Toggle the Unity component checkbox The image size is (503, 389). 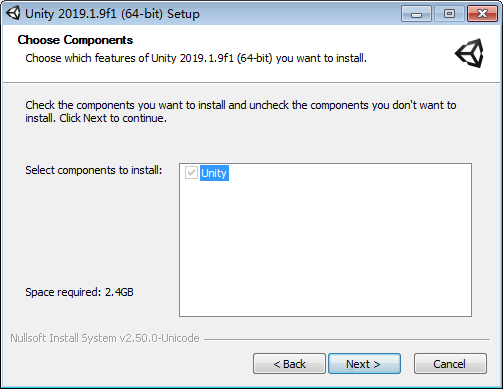click(x=191, y=173)
